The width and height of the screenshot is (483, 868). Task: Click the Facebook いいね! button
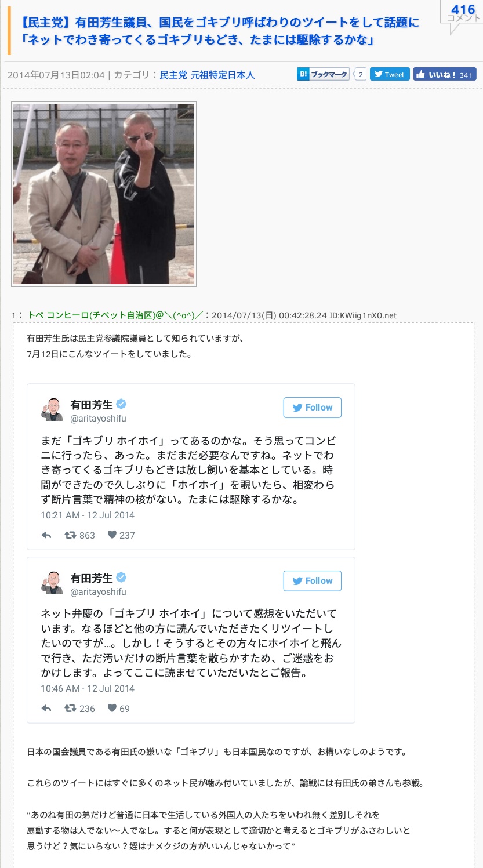coord(445,74)
